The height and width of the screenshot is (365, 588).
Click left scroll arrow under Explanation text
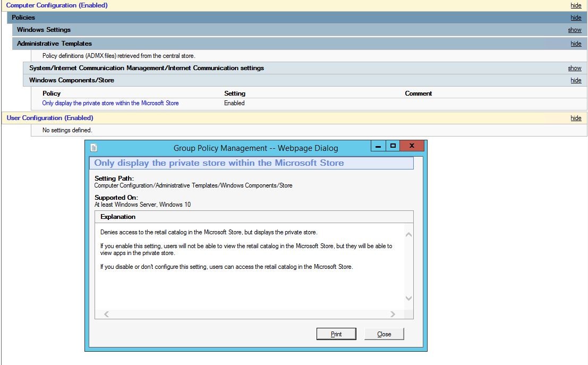[106, 315]
